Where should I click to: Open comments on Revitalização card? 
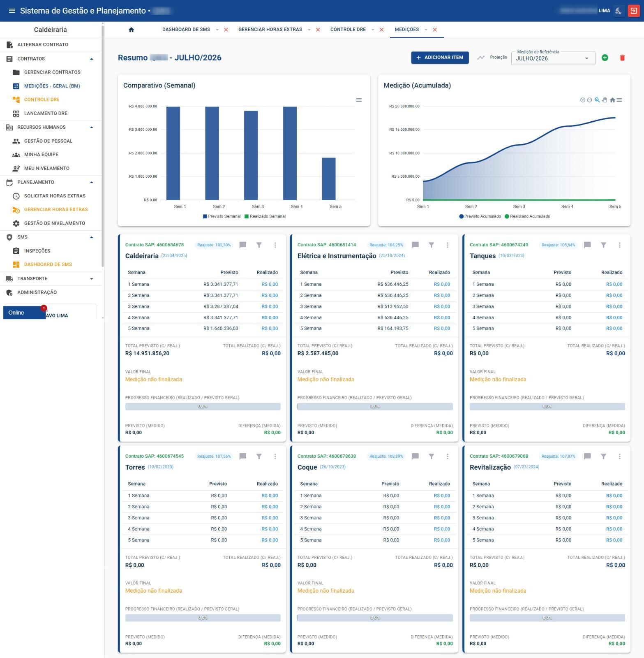point(587,456)
